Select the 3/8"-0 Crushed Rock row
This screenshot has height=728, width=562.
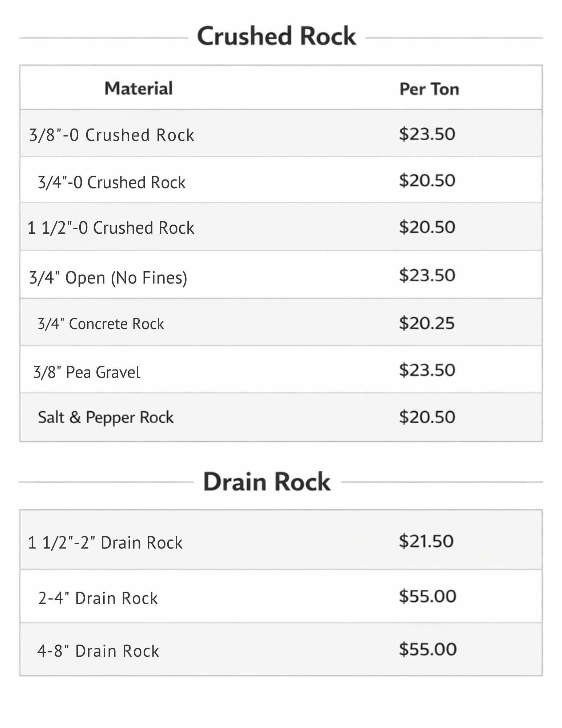pyautogui.click(x=112, y=135)
